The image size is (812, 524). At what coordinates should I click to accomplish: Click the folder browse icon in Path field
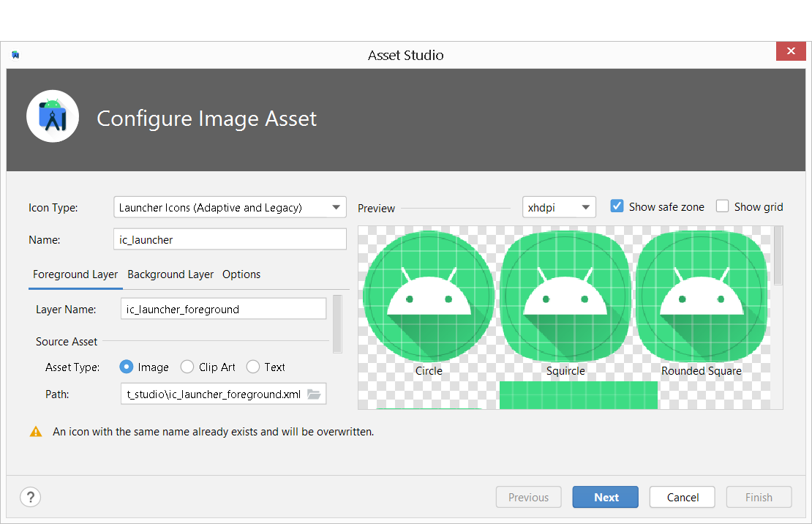(314, 394)
